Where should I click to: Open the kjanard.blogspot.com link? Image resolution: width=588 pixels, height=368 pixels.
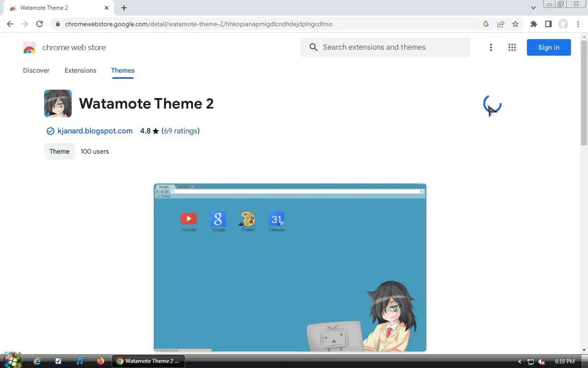pyautogui.click(x=95, y=131)
